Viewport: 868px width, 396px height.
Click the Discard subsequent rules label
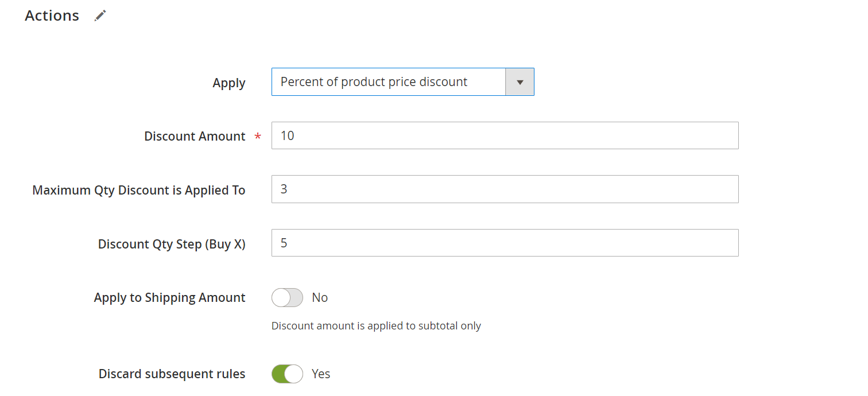point(172,374)
